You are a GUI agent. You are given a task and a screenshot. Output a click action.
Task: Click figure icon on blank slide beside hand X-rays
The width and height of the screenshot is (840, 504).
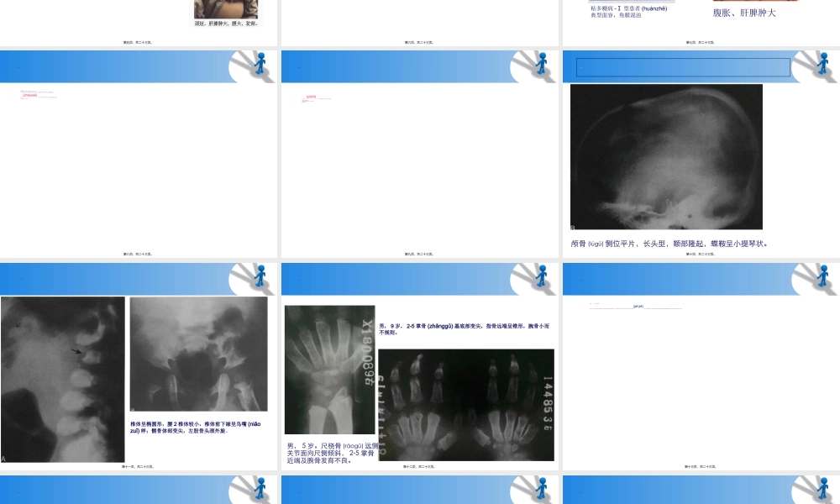[820, 278]
